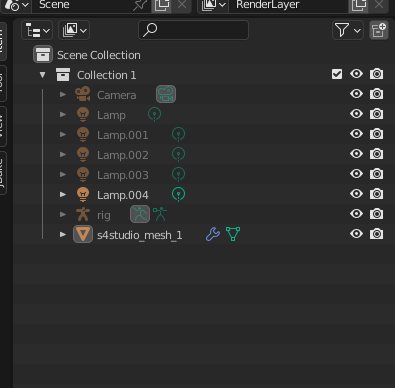Click the Lamp.004 bulb icon
This screenshot has width=395, height=388.
pyautogui.click(x=83, y=195)
